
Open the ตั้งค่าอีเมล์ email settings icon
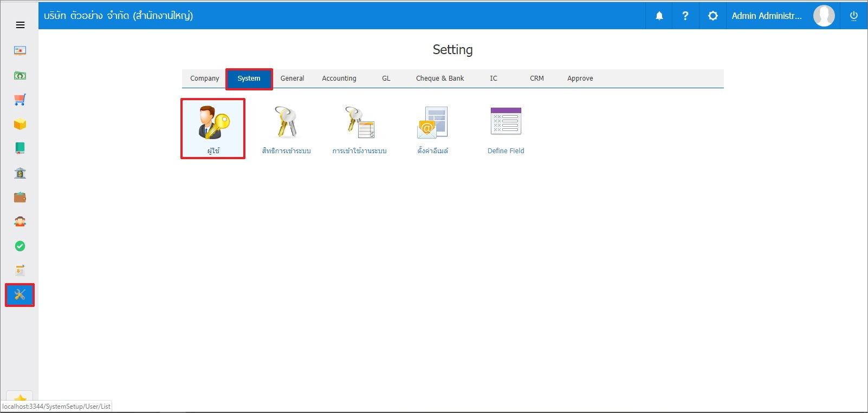(433, 122)
